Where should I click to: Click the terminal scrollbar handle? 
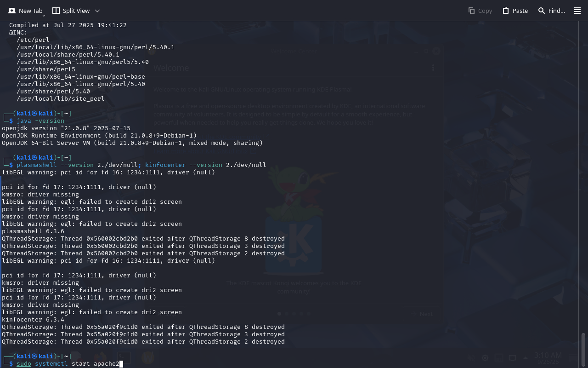(x=583, y=349)
